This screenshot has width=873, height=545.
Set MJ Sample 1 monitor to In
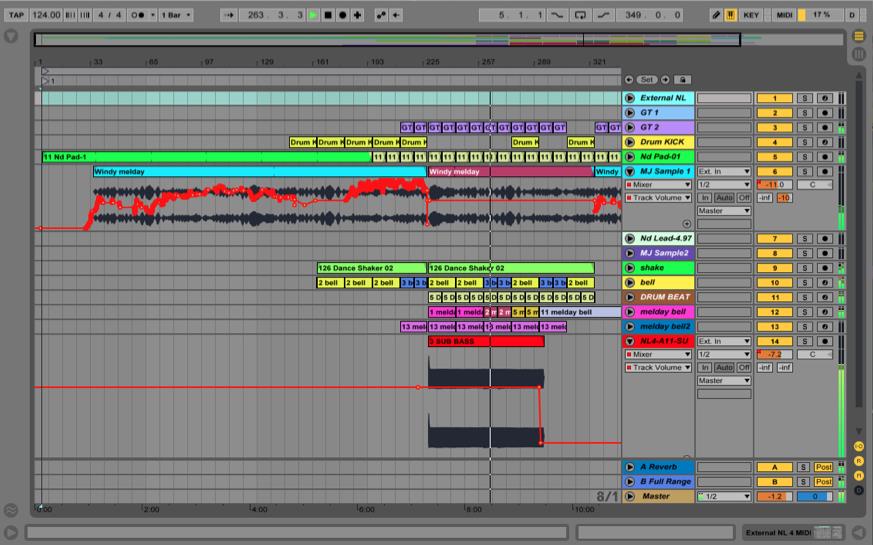pyautogui.click(x=704, y=198)
